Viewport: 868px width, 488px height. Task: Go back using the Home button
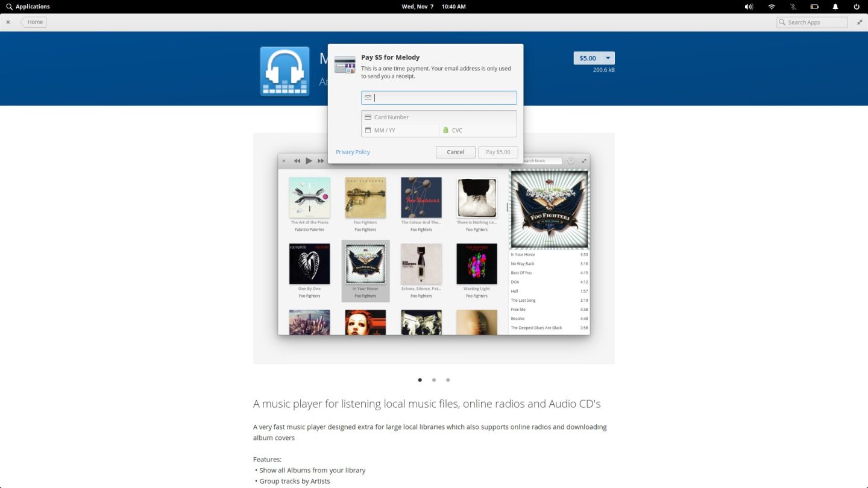tap(34, 22)
